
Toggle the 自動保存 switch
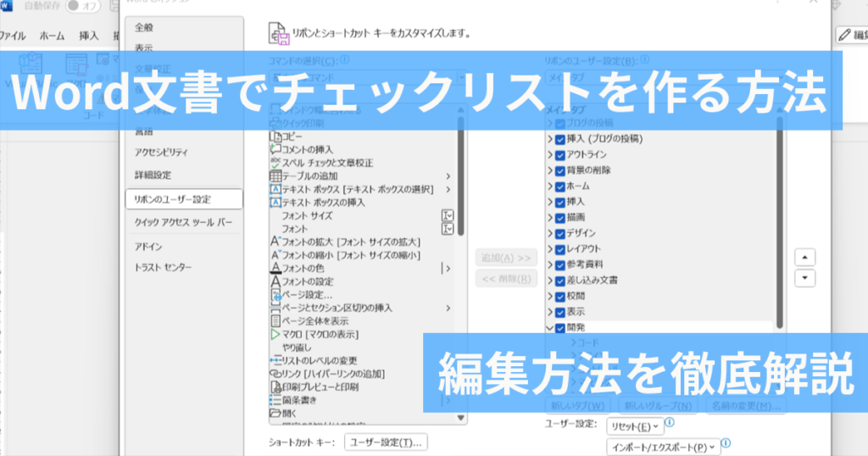(82, 6)
